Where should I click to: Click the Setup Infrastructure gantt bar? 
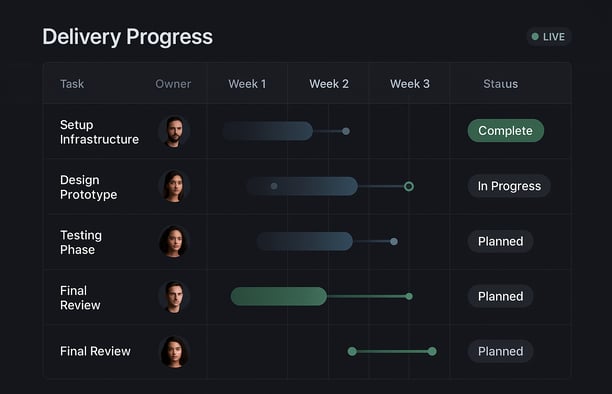268,131
